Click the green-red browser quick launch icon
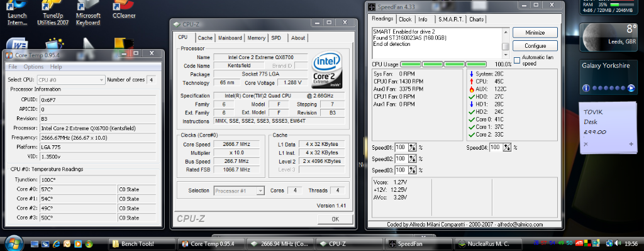Viewport: 644px width, 251px height. [x=89, y=243]
